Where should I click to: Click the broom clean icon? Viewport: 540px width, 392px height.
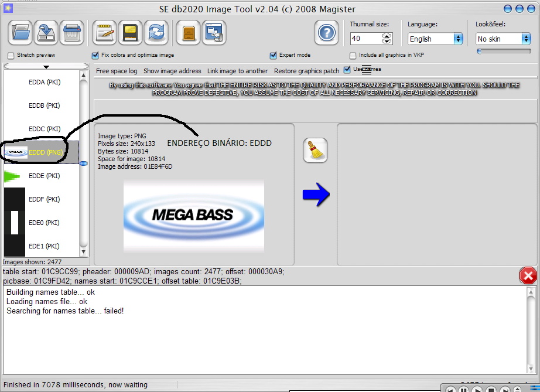pyautogui.click(x=315, y=150)
